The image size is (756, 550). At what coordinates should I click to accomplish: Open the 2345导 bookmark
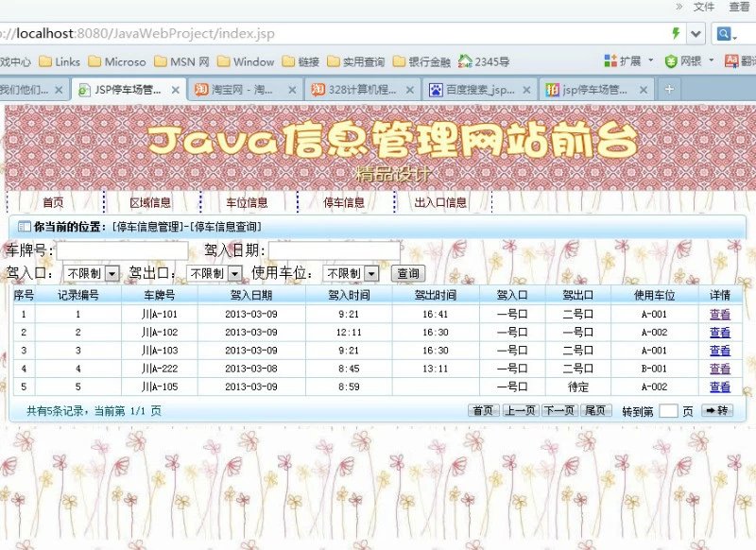[484, 61]
